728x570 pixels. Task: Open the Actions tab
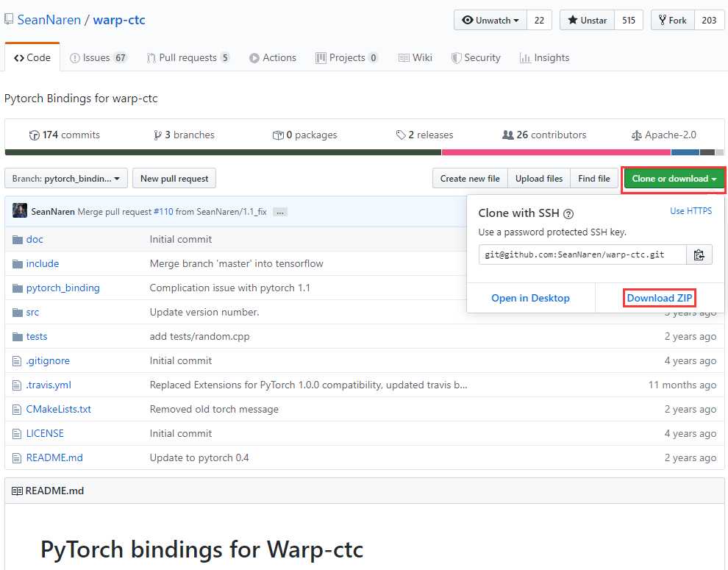tap(273, 57)
